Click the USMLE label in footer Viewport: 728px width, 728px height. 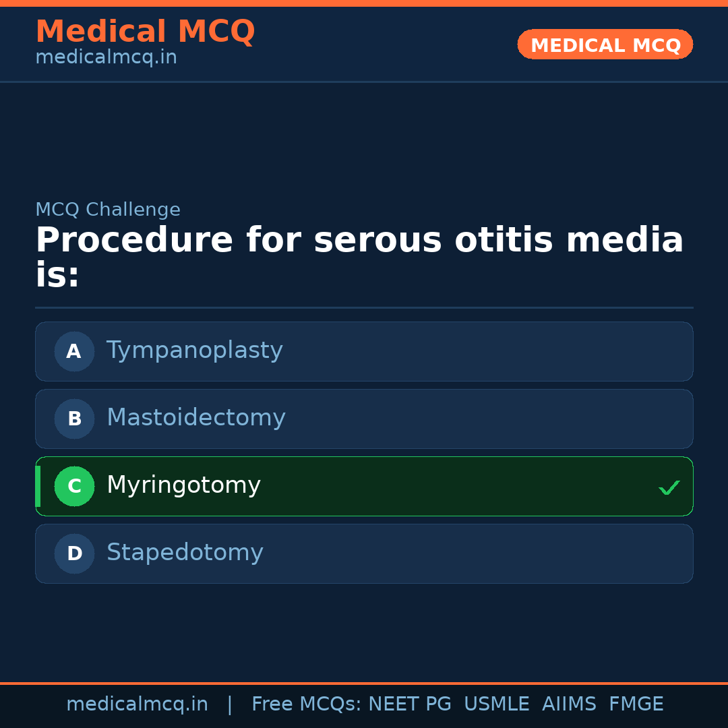(x=497, y=704)
